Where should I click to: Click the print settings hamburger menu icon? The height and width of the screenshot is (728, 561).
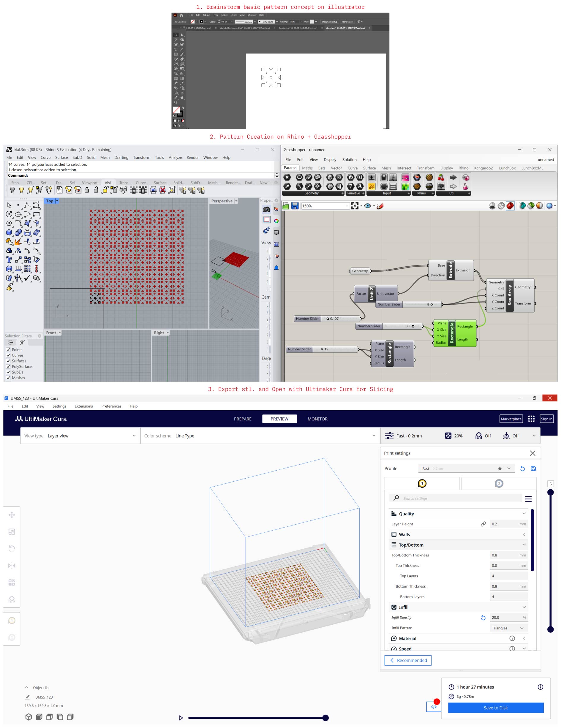tap(528, 499)
